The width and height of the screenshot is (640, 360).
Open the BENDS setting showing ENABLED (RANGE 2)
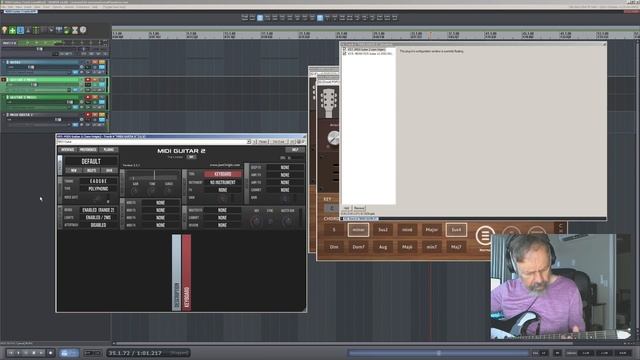pos(98,210)
